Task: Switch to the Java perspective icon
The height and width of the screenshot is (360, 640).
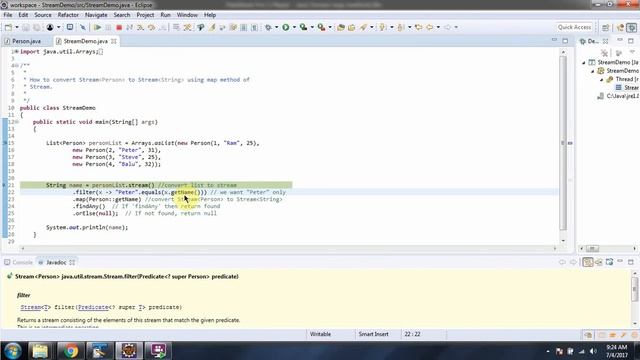Action: [620, 27]
